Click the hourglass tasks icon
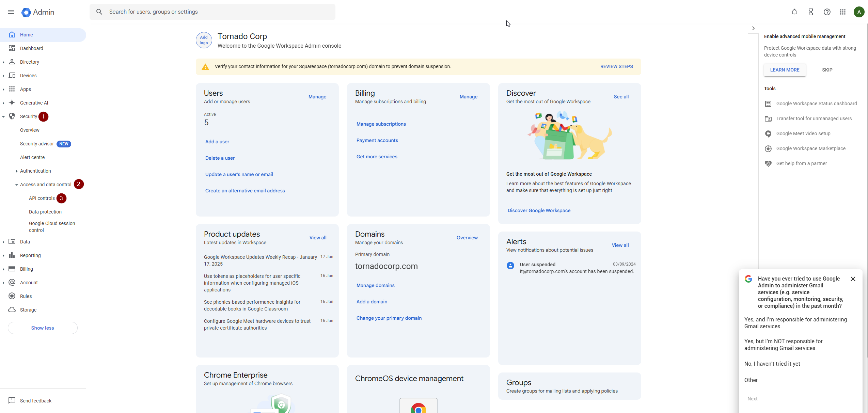This screenshot has width=868, height=413. (810, 12)
